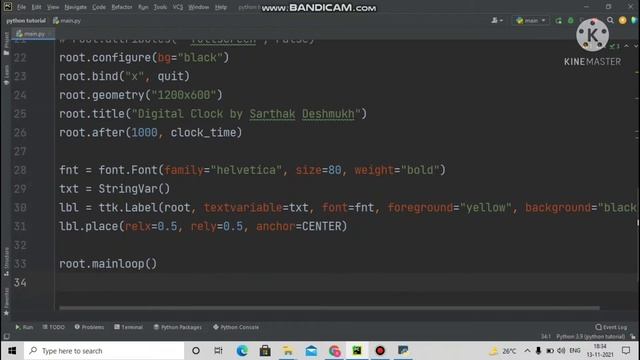Click the Search Everywhere magnifier icon

[x=610, y=20]
